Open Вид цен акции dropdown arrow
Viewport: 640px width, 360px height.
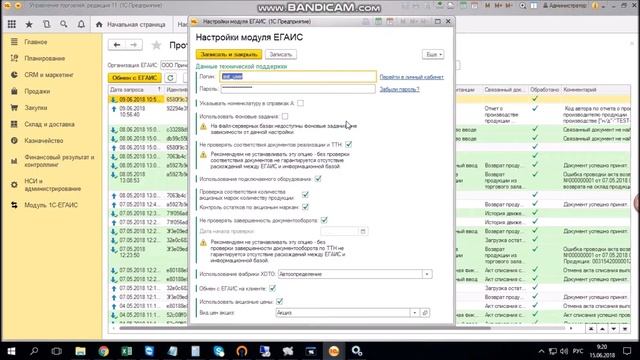coord(415,313)
